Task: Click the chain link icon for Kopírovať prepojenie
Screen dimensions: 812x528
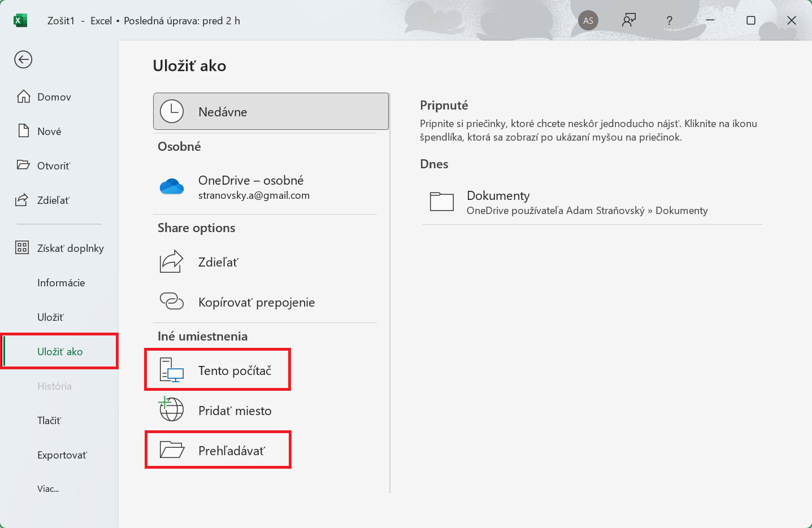Action: [x=172, y=301]
